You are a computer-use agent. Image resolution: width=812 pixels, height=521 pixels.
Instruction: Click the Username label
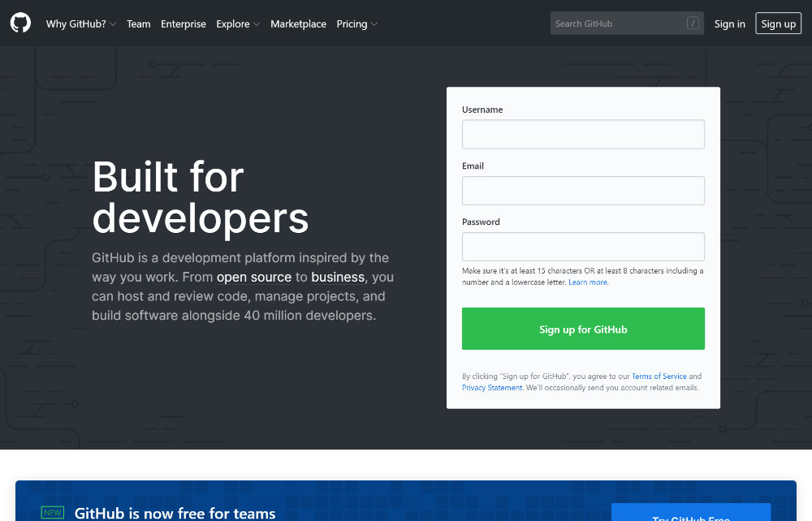point(482,110)
